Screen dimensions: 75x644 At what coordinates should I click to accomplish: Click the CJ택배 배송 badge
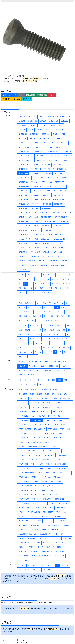[27, 99]
